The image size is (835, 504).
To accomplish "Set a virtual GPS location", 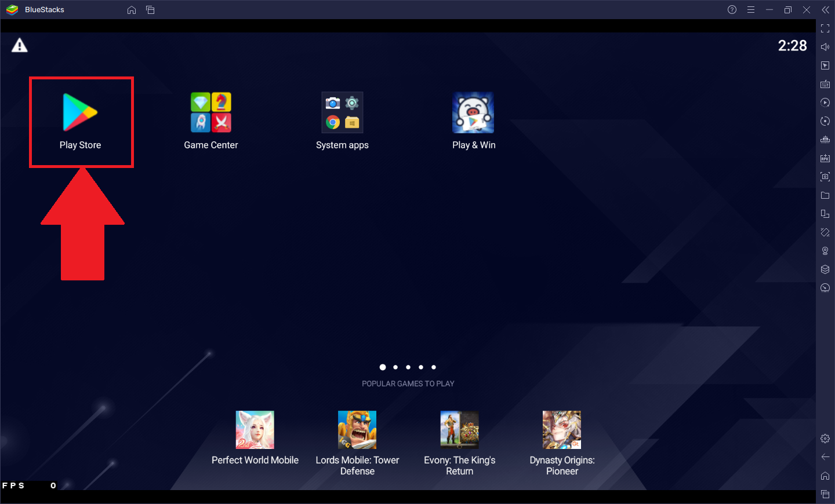I will pos(825,251).
